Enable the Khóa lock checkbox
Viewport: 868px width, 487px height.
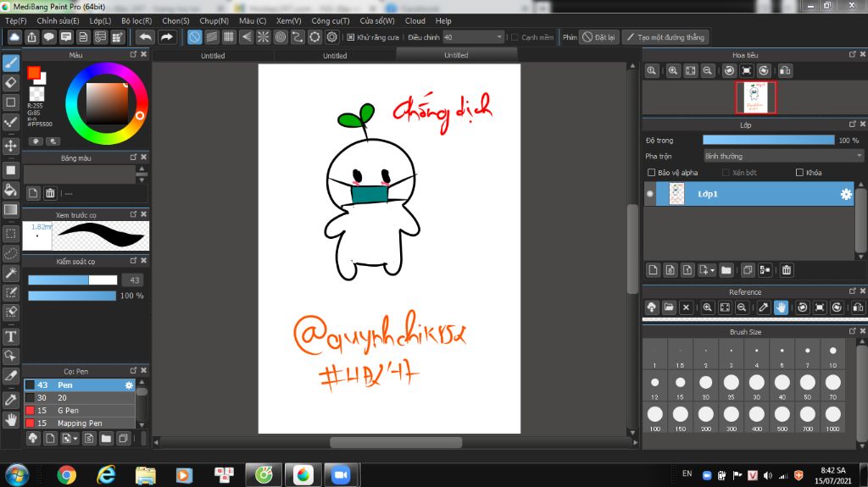799,173
